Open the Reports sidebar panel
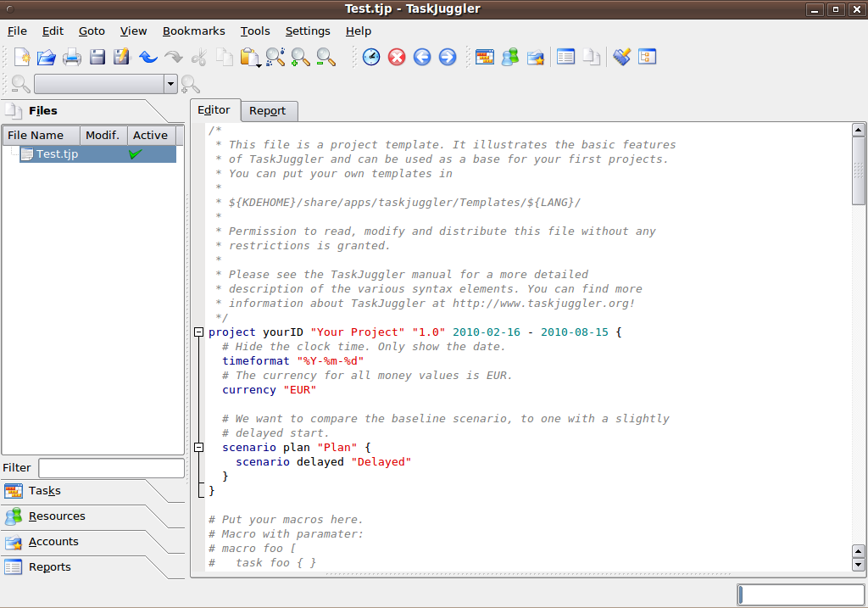The image size is (868, 608). point(49,567)
